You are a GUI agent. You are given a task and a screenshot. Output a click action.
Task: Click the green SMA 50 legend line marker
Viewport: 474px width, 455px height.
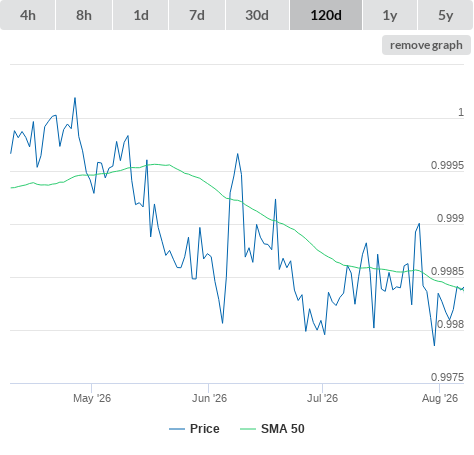248,429
